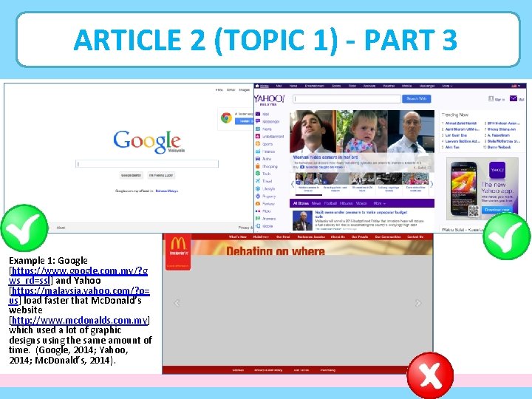Open the Najib news story thumbnail
Screen dimensions: 532x399
(x=302, y=220)
